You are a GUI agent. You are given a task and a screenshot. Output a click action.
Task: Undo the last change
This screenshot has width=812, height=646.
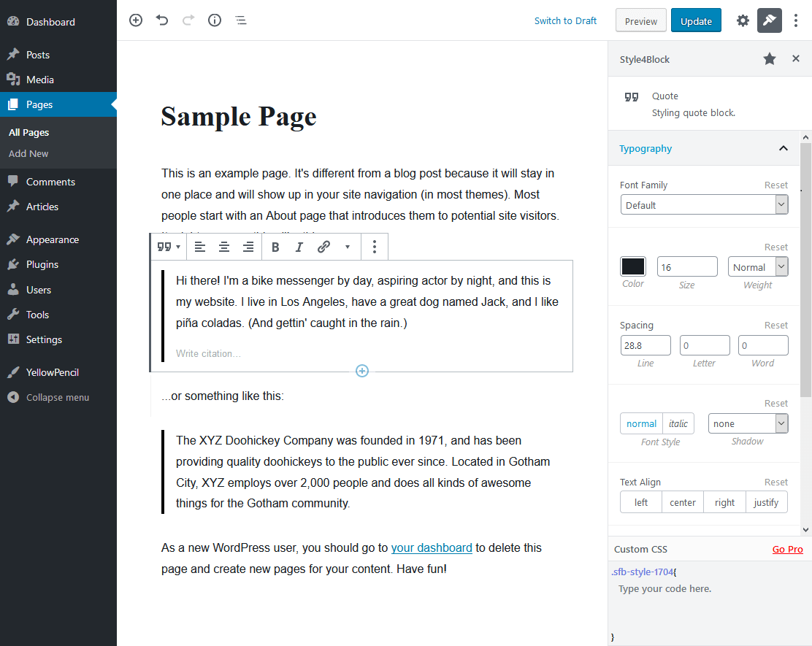coord(161,20)
